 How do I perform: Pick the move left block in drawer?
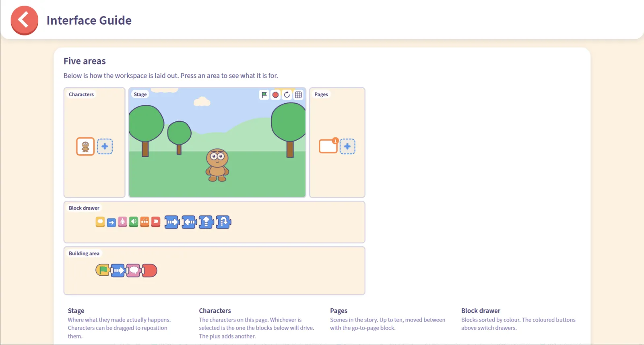189,222
